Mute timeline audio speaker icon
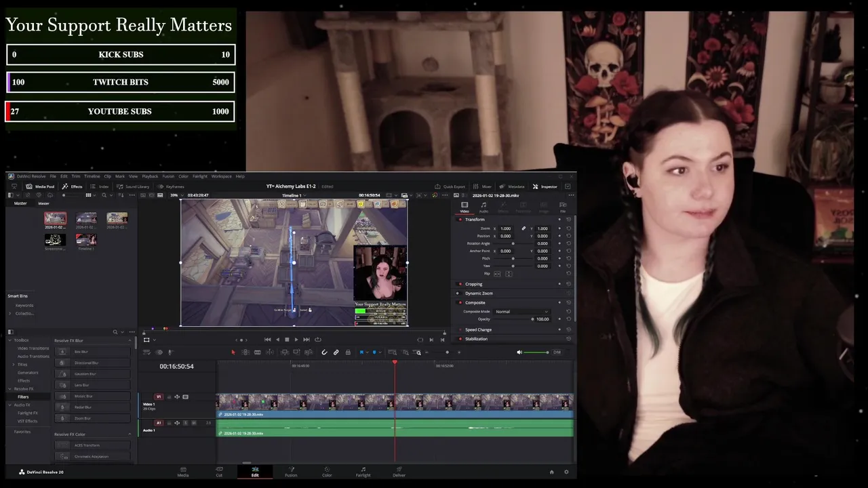The height and width of the screenshot is (488, 868). click(519, 352)
